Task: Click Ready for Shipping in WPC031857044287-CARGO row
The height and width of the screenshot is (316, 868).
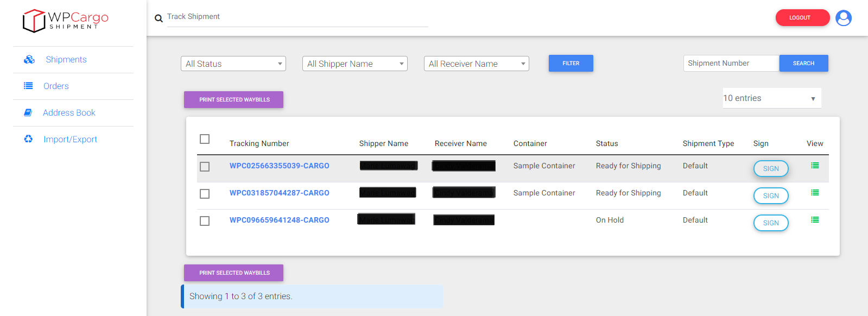Action: click(x=628, y=193)
